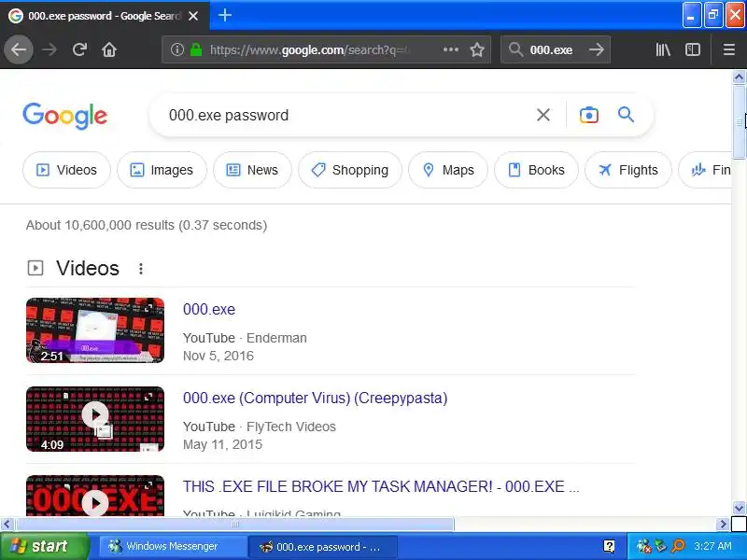Click the vertical scrollbar down arrow

pyautogui.click(x=739, y=508)
